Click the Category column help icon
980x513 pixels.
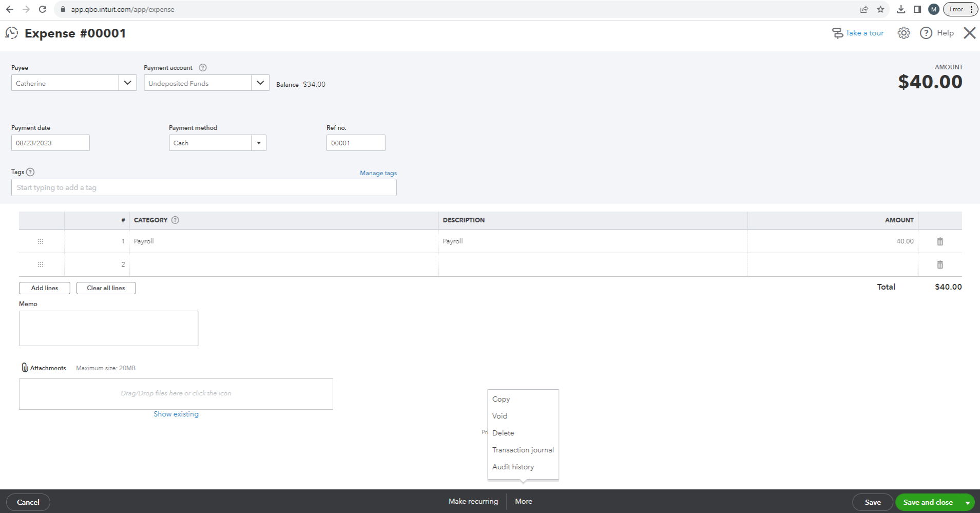tap(175, 220)
